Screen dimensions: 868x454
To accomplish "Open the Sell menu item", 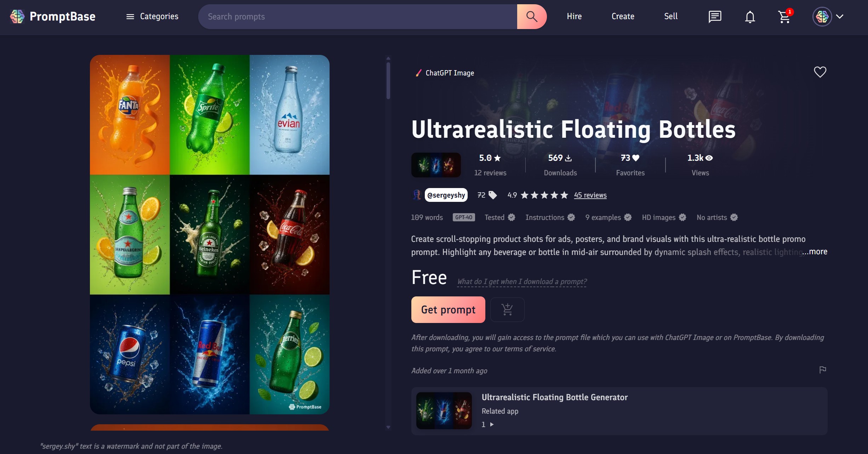I will 671,16.
